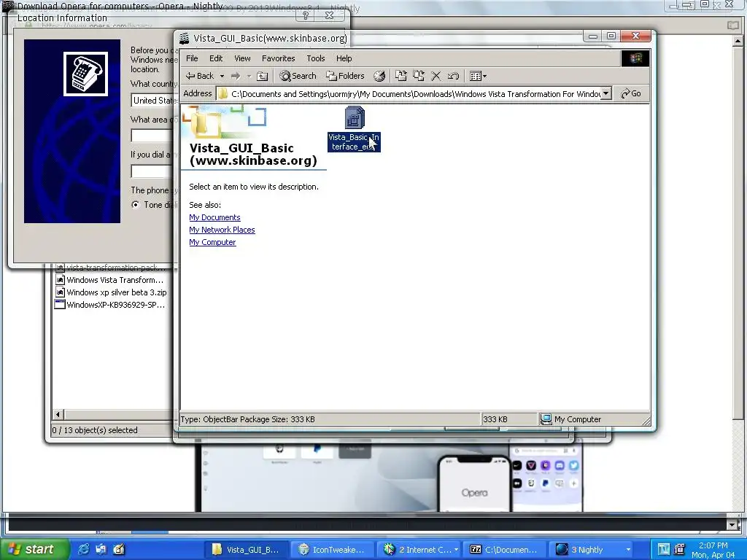Expand the Address bar dropdown
The width and height of the screenshot is (747, 560).
coord(606,93)
